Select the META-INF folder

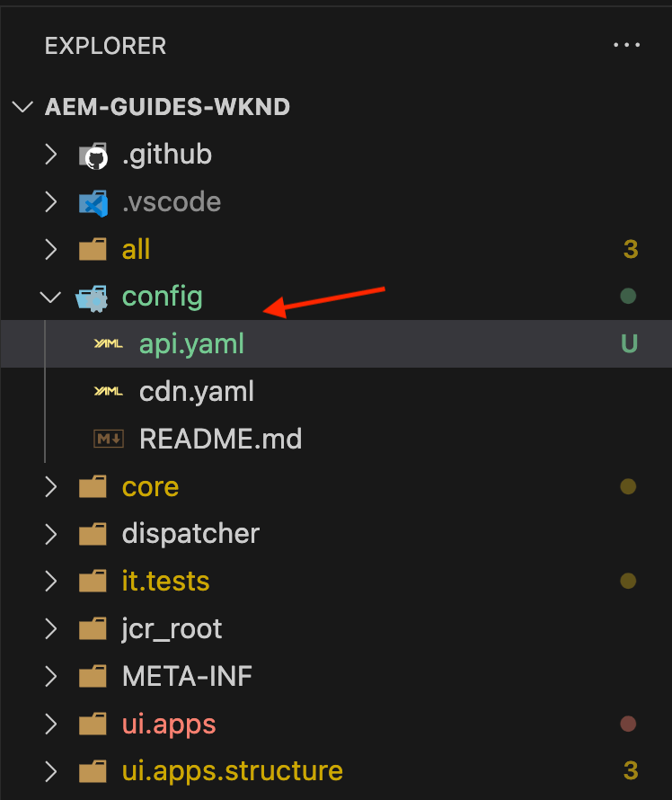pyautogui.click(x=336, y=676)
